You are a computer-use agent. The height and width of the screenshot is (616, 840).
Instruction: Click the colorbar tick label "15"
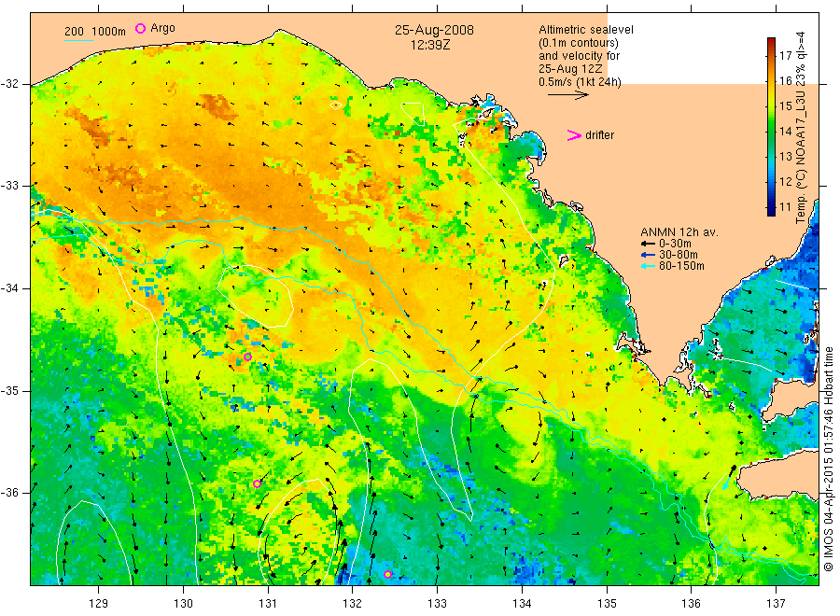click(x=785, y=106)
